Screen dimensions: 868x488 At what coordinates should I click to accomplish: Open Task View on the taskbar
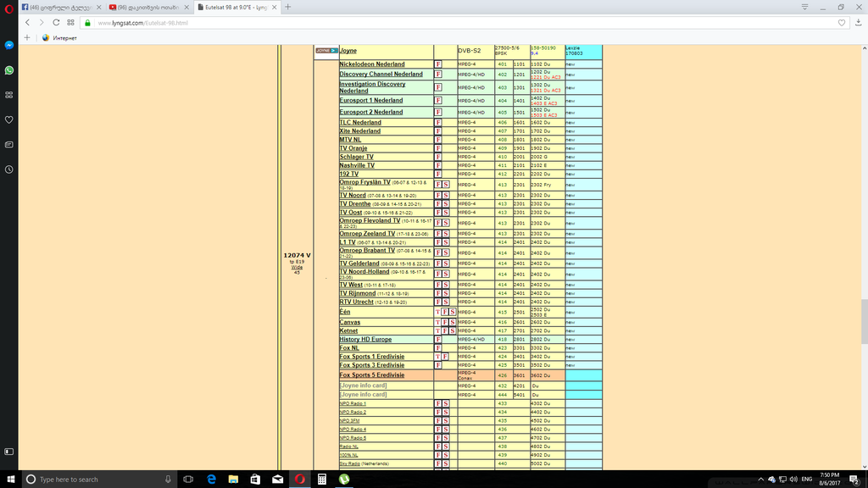pyautogui.click(x=188, y=480)
